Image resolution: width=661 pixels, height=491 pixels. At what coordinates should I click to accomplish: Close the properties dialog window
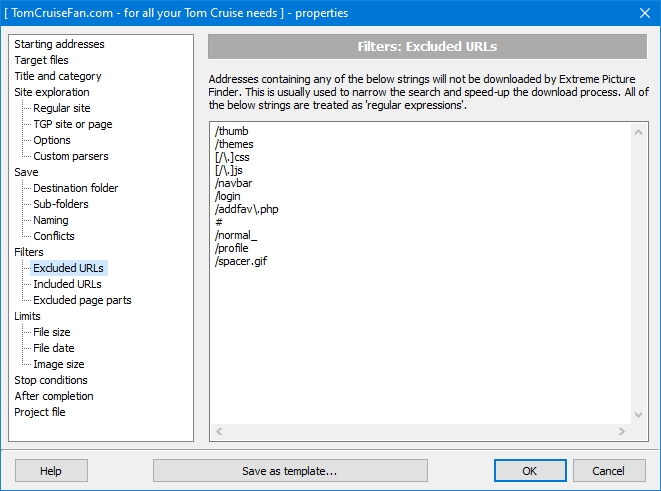[x=645, y=13]
